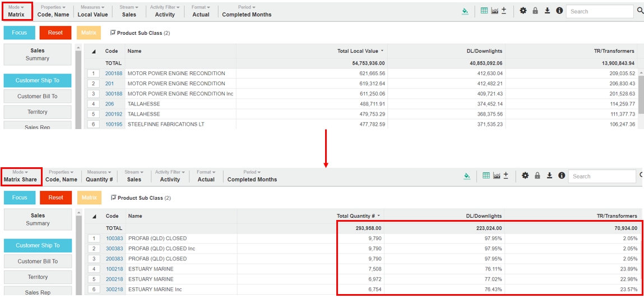The height and width of the screenshot is (298, 644).
Task: Click the download icon in the Quantity # view toolbar
Action: pos(549,176)
